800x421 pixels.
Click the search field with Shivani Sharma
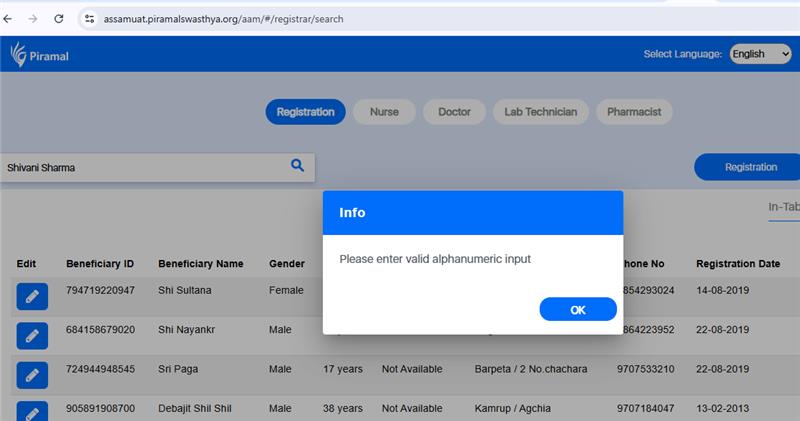coord(140,168)
